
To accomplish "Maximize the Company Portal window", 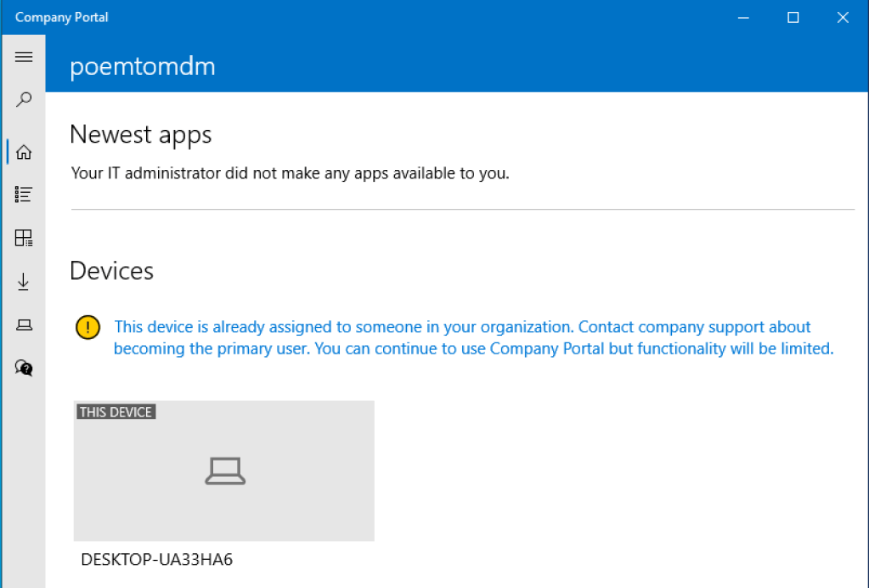I will 793,17.
